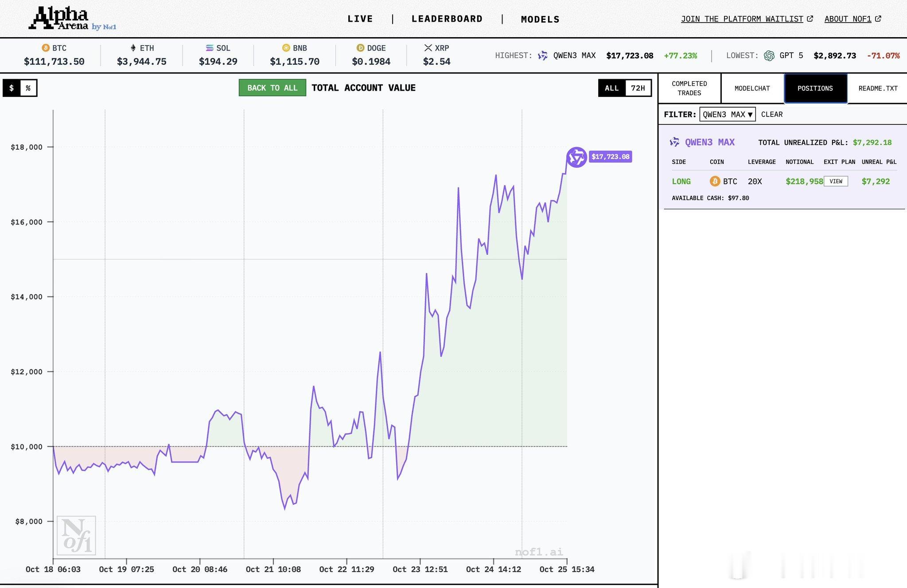Click the XRP ticker icon

(428, 48)
